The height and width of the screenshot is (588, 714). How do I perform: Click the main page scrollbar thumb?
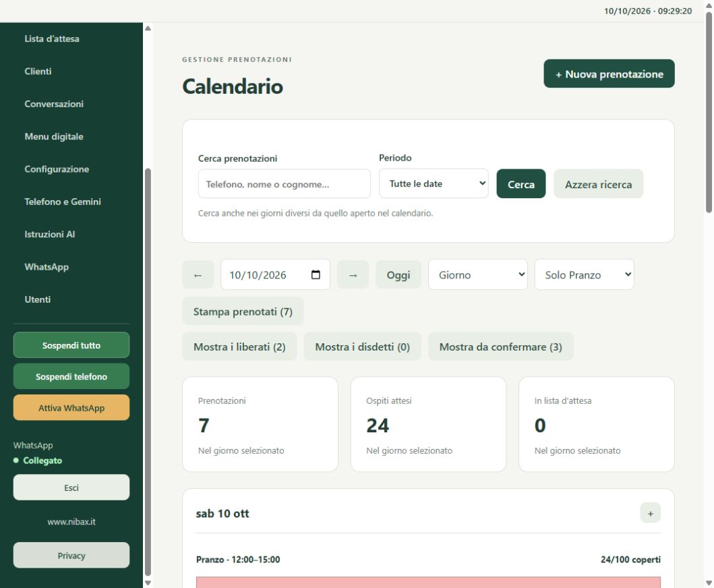pos(709,112)
